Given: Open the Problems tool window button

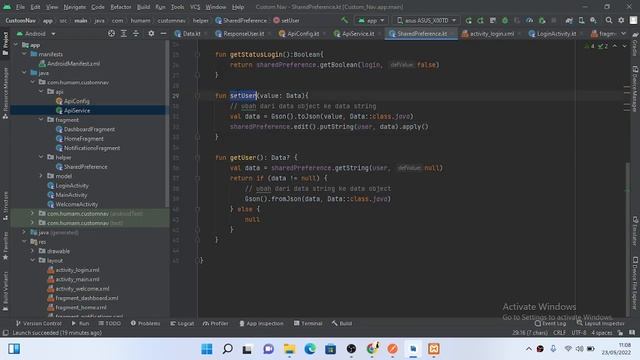Looking at the screenshot, I should tap(145, 323).
